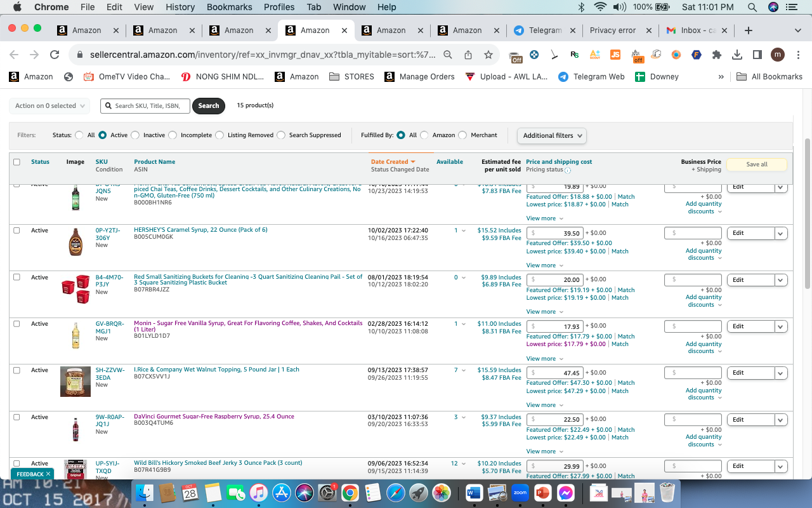Open 'I.Rice & Company Wet Walnut Topping' link
Screen dimensions: 812x508
[216, 370]
